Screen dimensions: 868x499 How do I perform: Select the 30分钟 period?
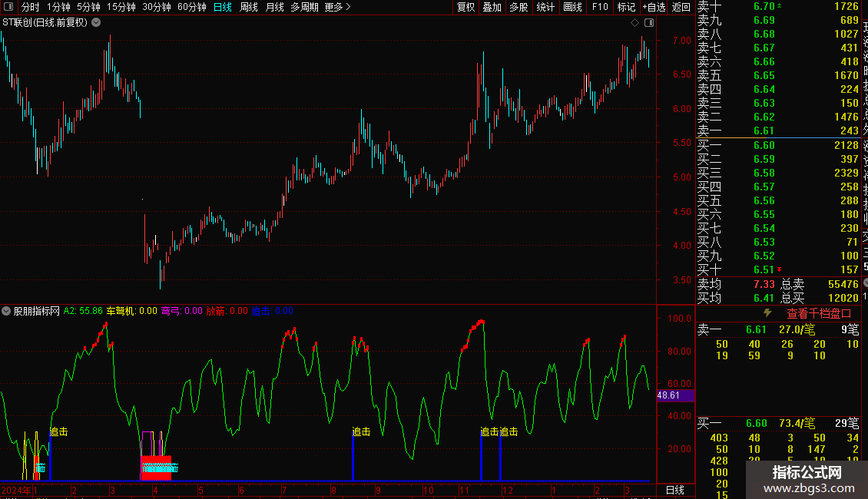tap(157, 7)
